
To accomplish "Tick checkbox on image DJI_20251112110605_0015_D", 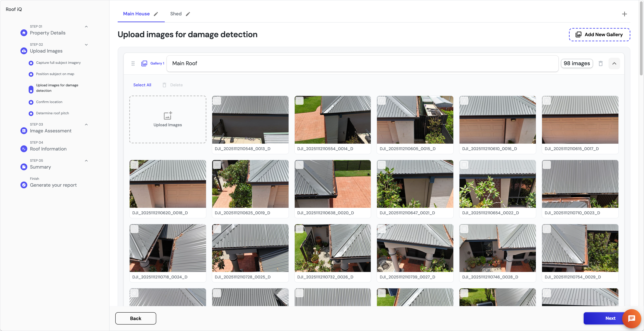I will 382,100.
